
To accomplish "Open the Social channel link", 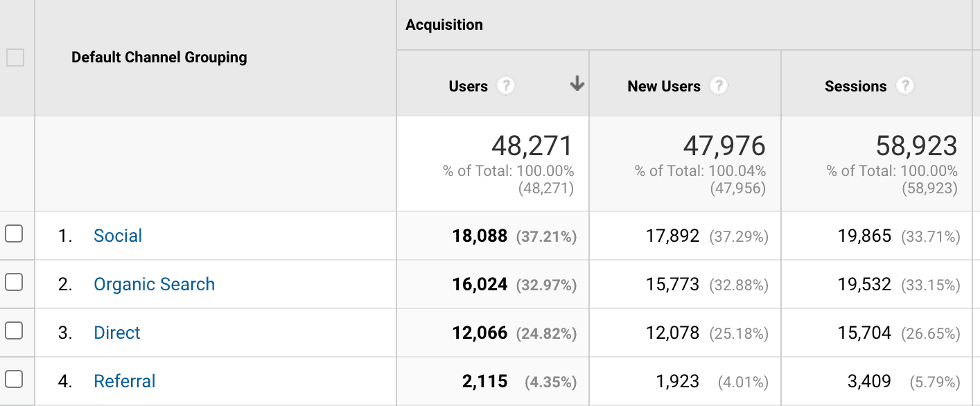I will [x=118, y=236].
